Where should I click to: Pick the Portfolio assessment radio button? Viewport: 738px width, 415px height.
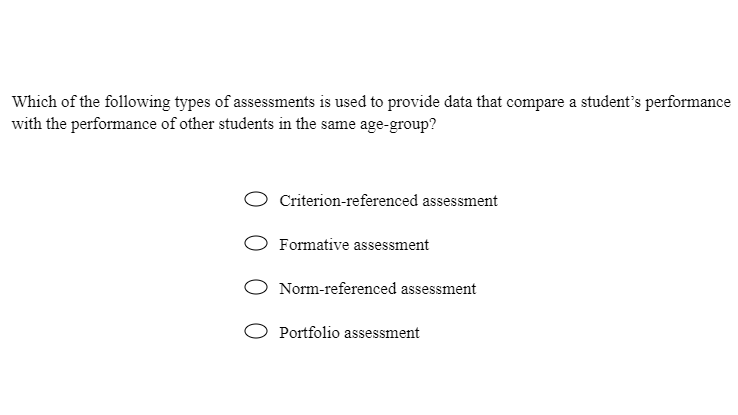256,331
